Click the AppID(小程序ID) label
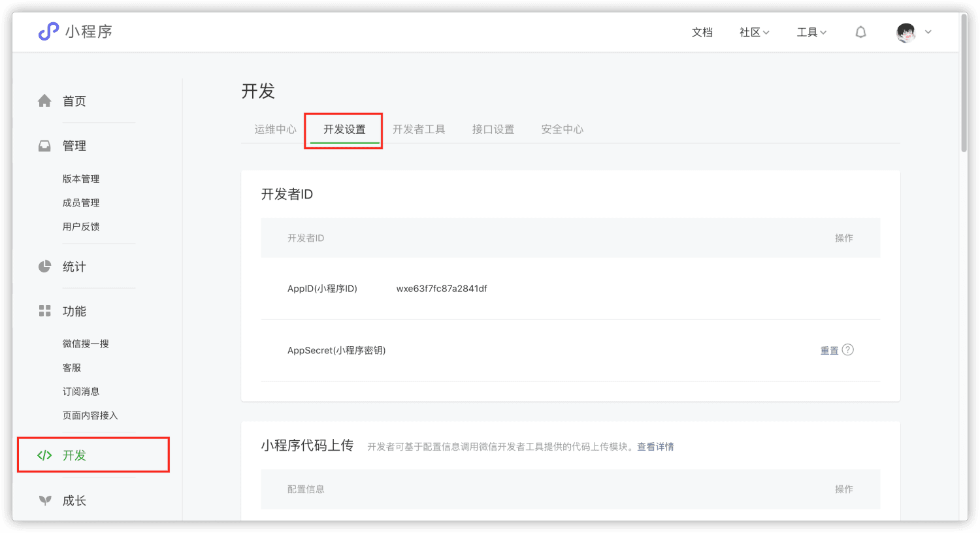Image resolution: width=980 pixels, height=533 pixels. (x=322, y=289)
